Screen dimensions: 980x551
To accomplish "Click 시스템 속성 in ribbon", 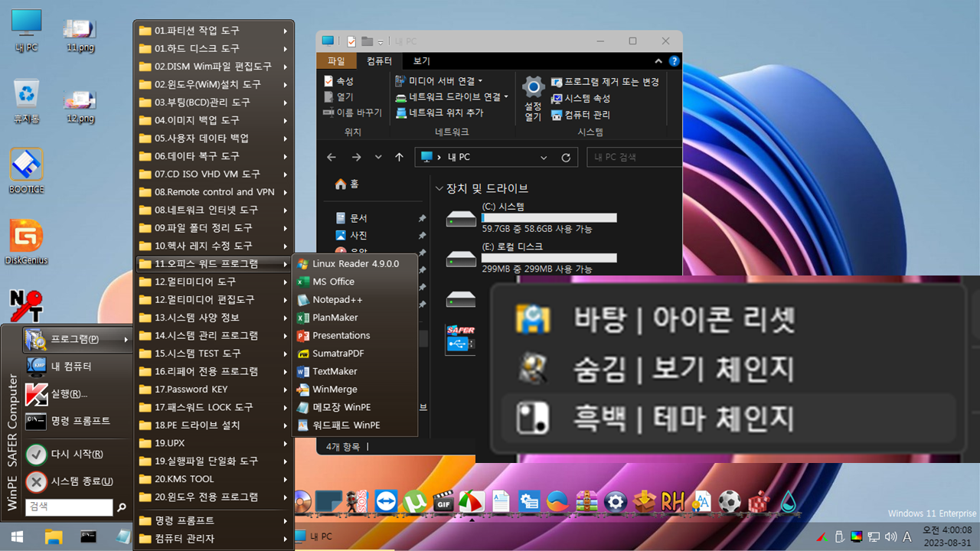I will pyautogui.click(x=581, y=98).
